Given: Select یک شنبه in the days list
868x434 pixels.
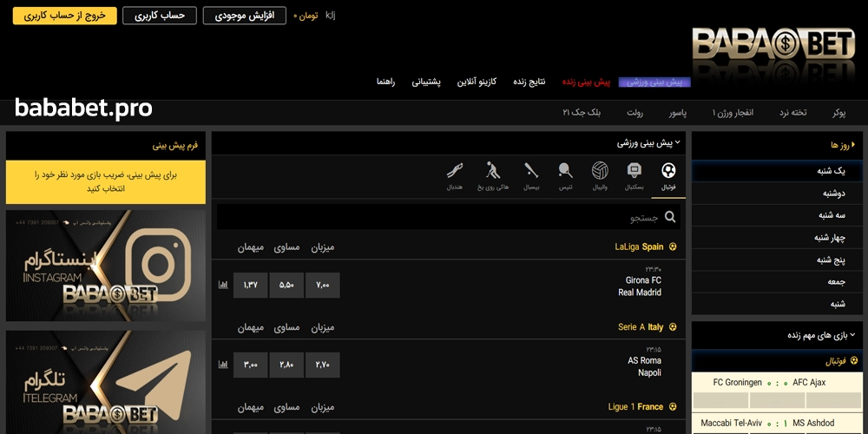Looking at the screenshot, I should pyautogui.click(x=777, y=171).
